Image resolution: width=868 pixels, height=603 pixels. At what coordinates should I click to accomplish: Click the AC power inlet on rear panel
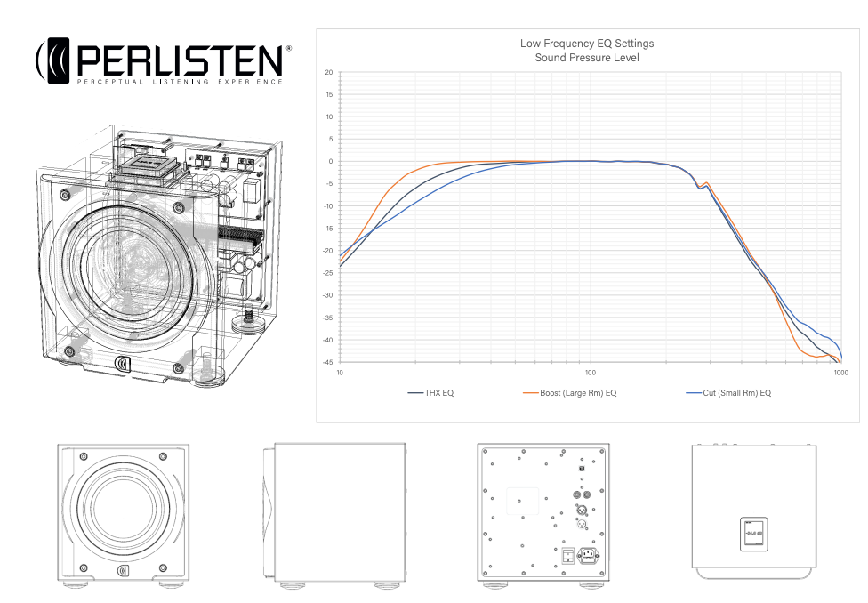coord(586,556)
